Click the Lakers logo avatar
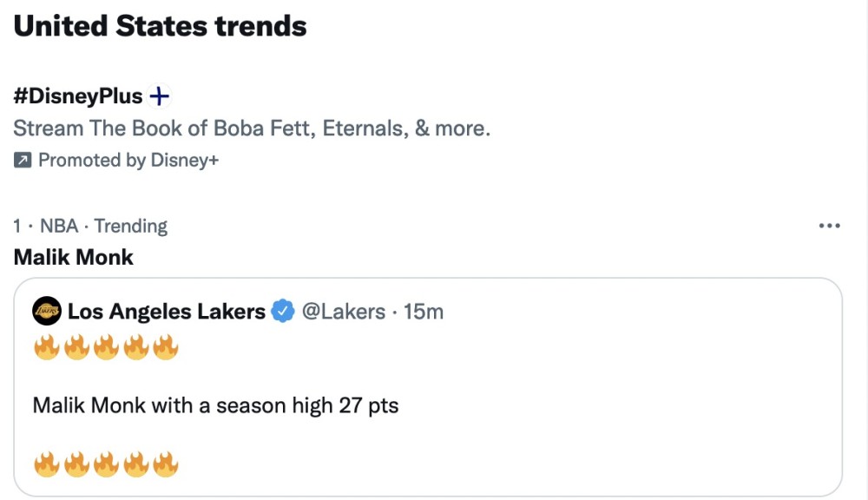The height and width of the screenshot is (500, 868). pyautogui.click(x=46, y=311)
